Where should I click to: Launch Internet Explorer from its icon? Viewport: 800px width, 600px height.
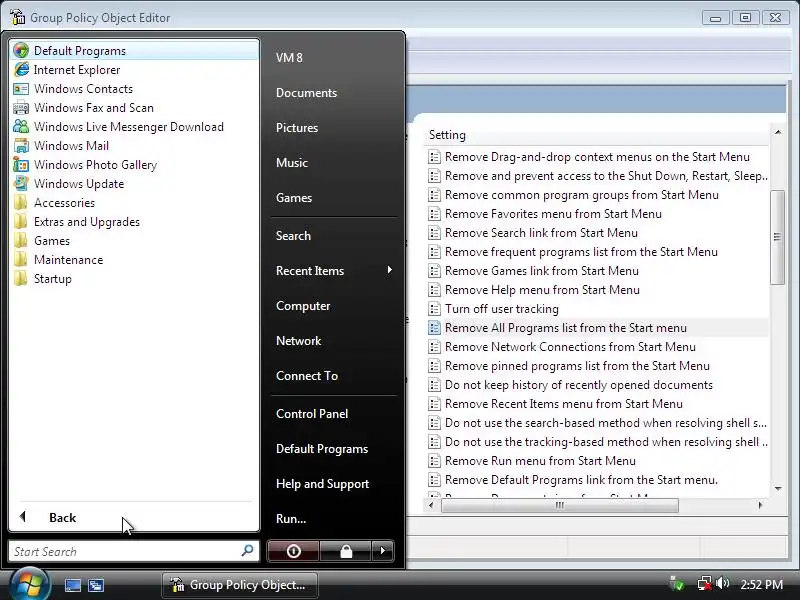coord(21,69)
